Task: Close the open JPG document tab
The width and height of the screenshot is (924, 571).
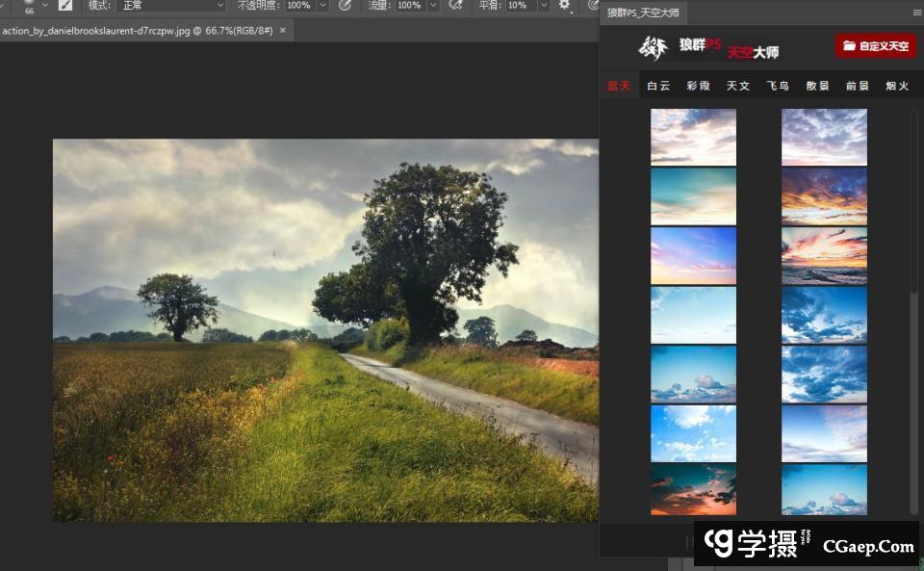Action: point(283,31)
